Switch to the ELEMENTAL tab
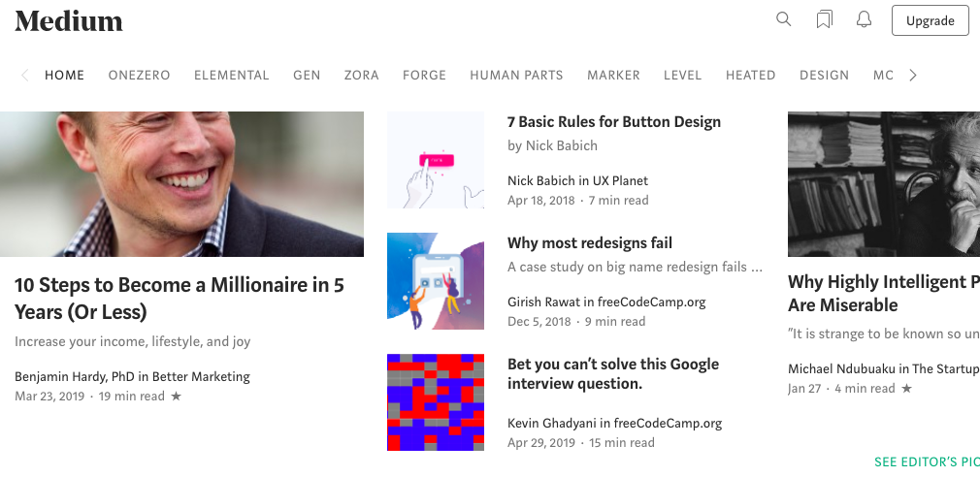Image resolution: width=980 pixels, height=477 pixels. tap(231, 75)
